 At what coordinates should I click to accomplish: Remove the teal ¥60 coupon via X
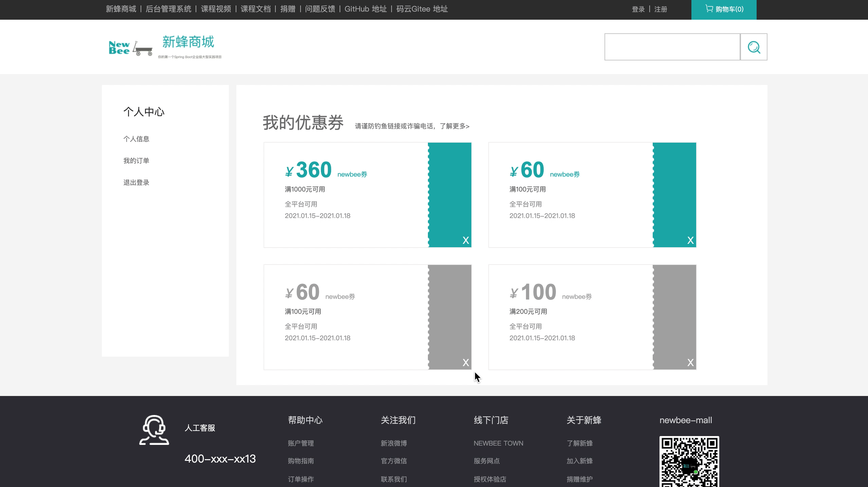(x=690, y=240)
